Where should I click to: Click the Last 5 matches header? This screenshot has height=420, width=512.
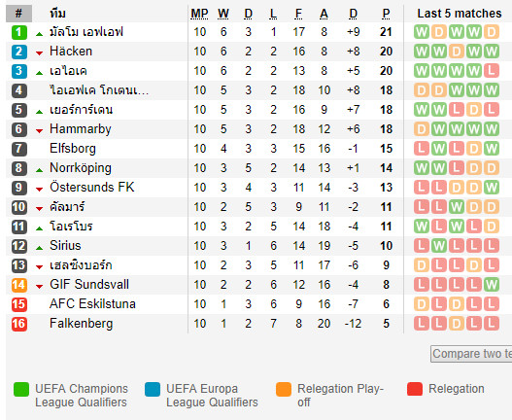click(460, 14)
